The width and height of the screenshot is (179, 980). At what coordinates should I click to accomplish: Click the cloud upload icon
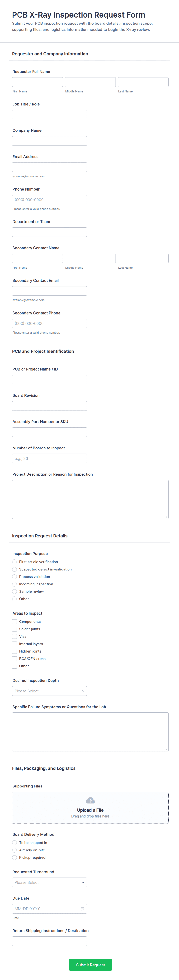click(90, 800)
